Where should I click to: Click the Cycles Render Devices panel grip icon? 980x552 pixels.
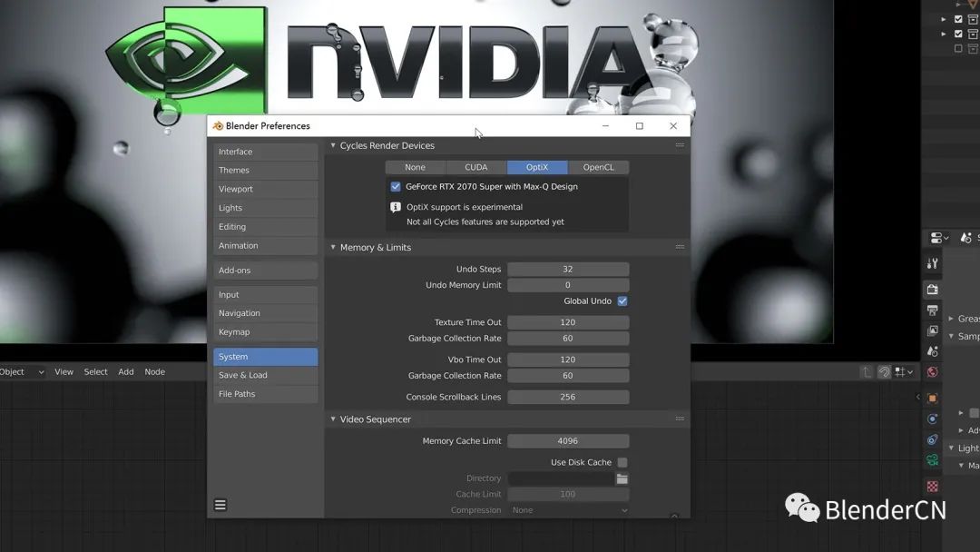point(680,145)
